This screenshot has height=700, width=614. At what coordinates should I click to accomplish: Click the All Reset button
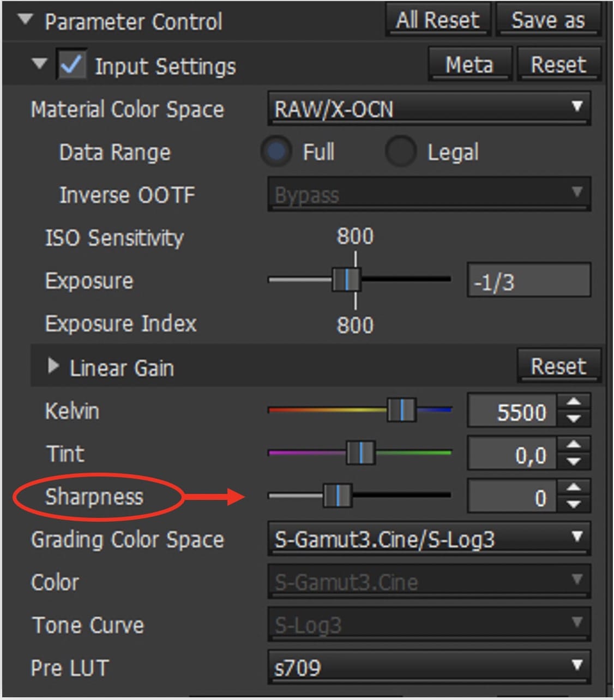[438, 20]
